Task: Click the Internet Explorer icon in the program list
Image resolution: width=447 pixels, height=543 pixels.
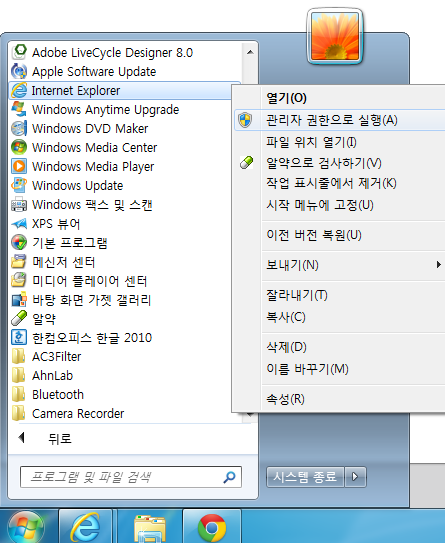Action: 19,90
